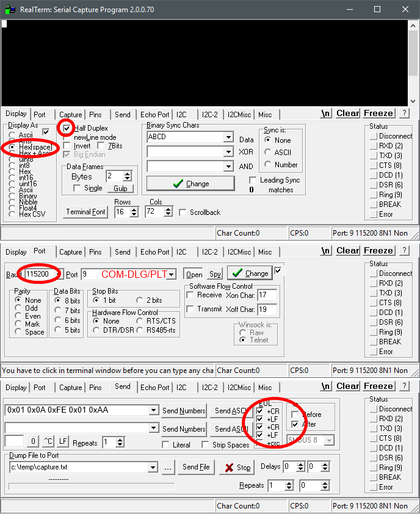420x514 pixels.
Task: Select 2 bits stop bits
Action: point(140,300)
